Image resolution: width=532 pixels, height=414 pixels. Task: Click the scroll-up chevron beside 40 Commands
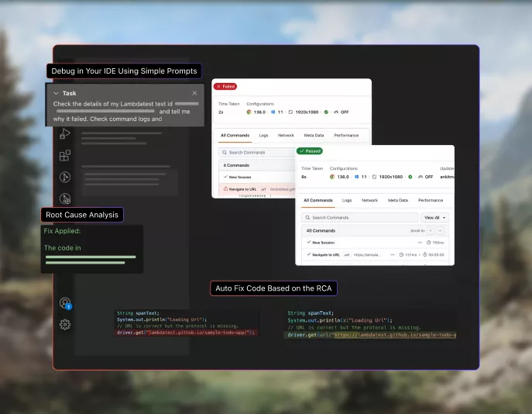(440, 230)
